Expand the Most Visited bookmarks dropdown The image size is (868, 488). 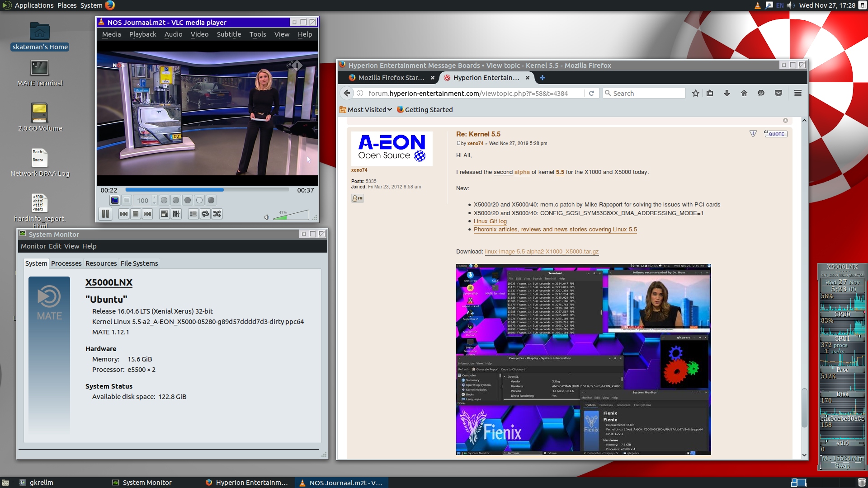tap(366, 110)
